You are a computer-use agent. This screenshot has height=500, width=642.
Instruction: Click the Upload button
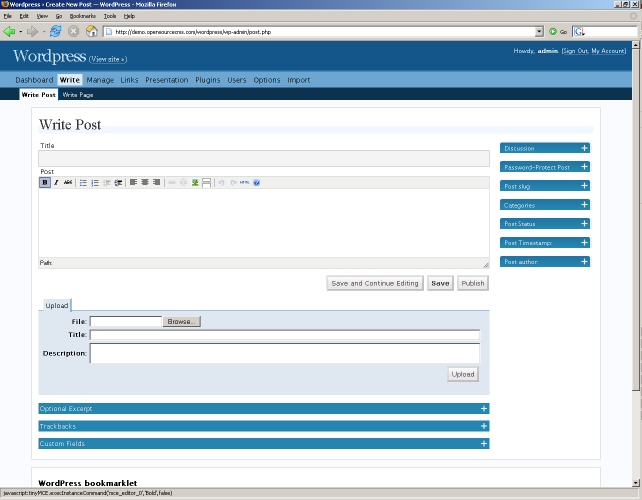pos(463,374)
